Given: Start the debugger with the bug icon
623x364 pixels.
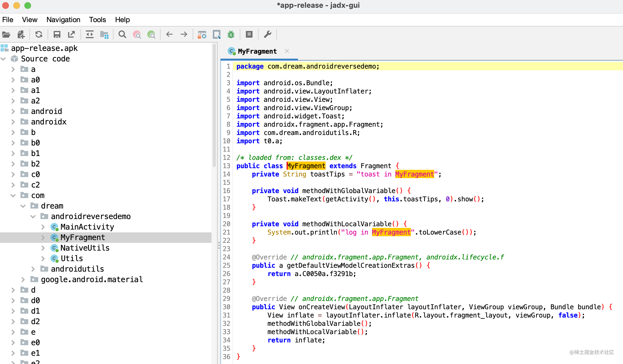Looking at the screenshot, I should [x=231, y=35].
